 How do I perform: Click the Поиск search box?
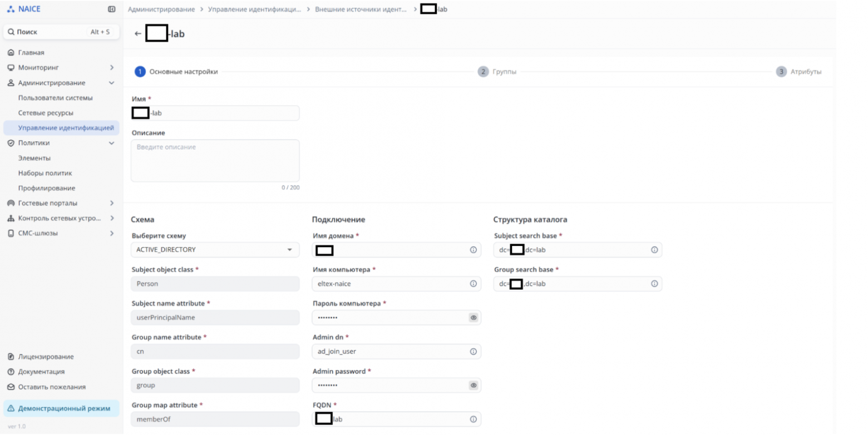pos(61,32)
